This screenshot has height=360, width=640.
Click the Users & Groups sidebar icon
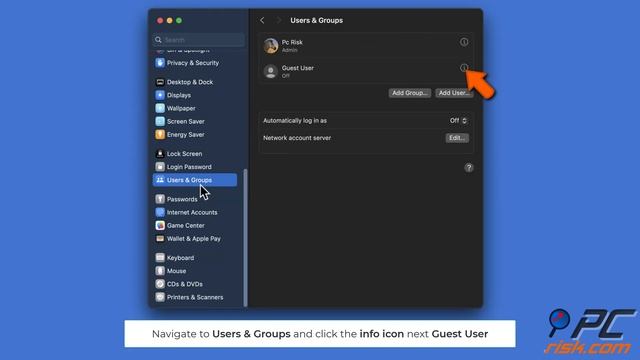click(x=160, y=180)
